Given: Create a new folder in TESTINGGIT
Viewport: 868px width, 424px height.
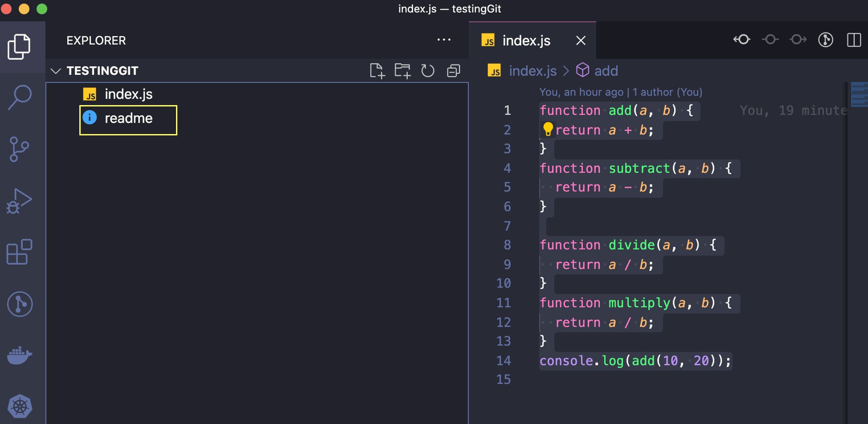Looking at the screenshot, I should click(x=402, y=71).
